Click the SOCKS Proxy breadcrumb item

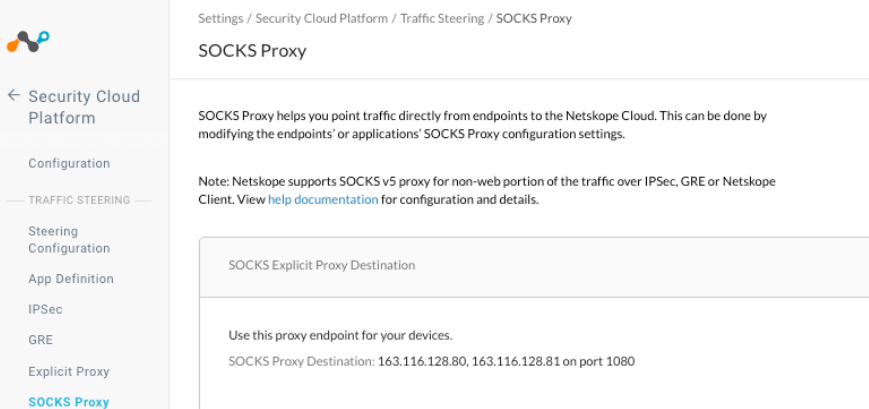tap(534, 19)
